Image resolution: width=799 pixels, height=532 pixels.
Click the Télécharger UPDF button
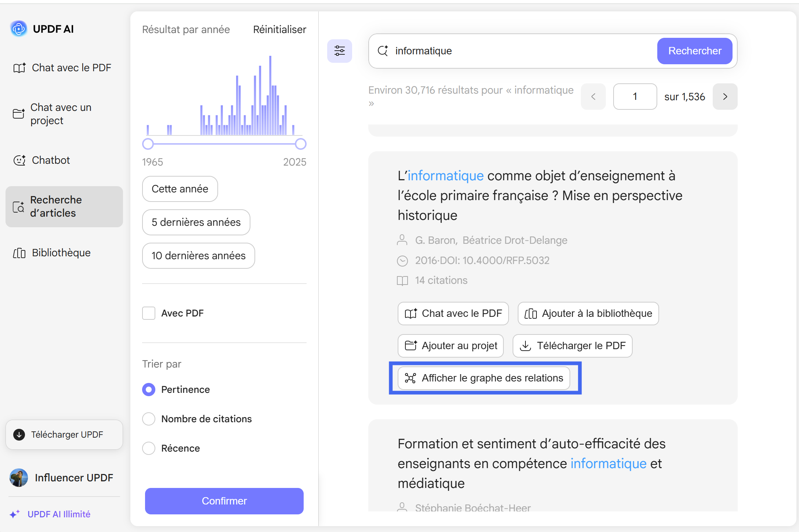(x=64, y=435)
